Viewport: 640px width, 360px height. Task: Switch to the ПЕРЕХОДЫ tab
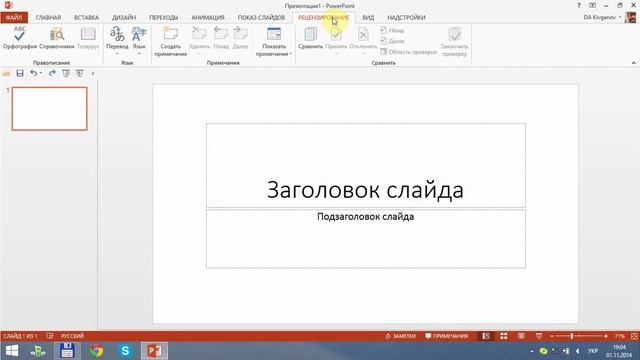[163, 18]
